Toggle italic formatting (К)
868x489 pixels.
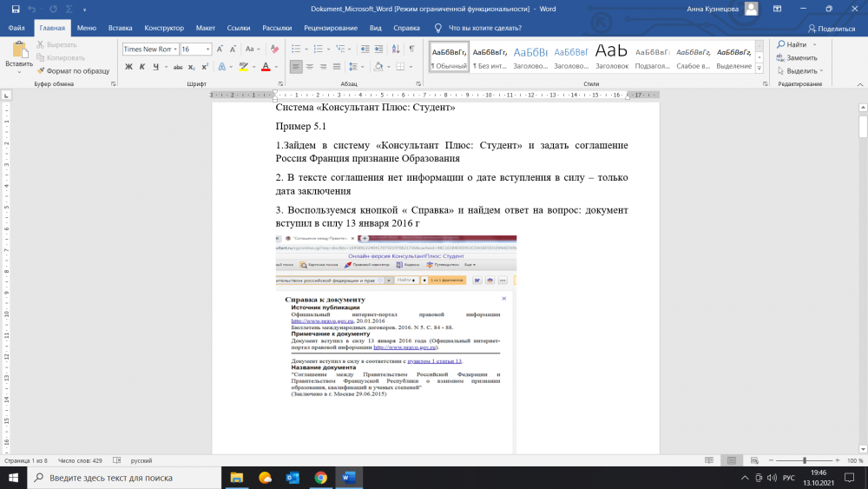tap(142, 67)
